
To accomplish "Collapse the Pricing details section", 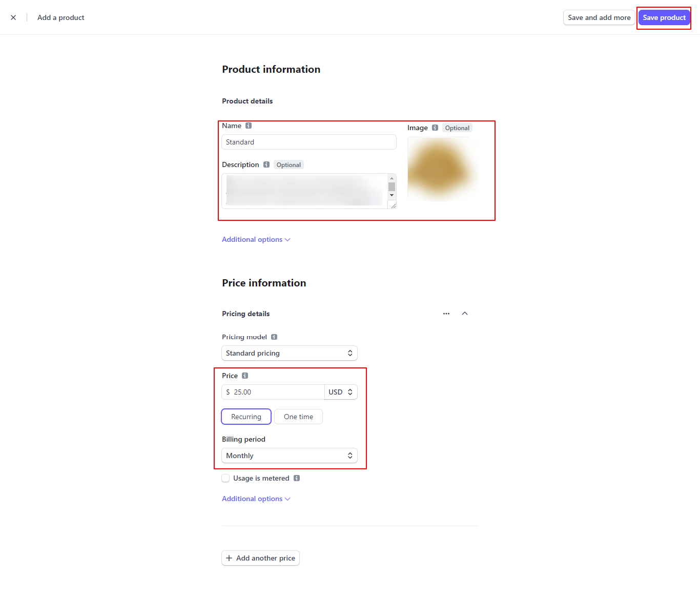I will (465, 314).
